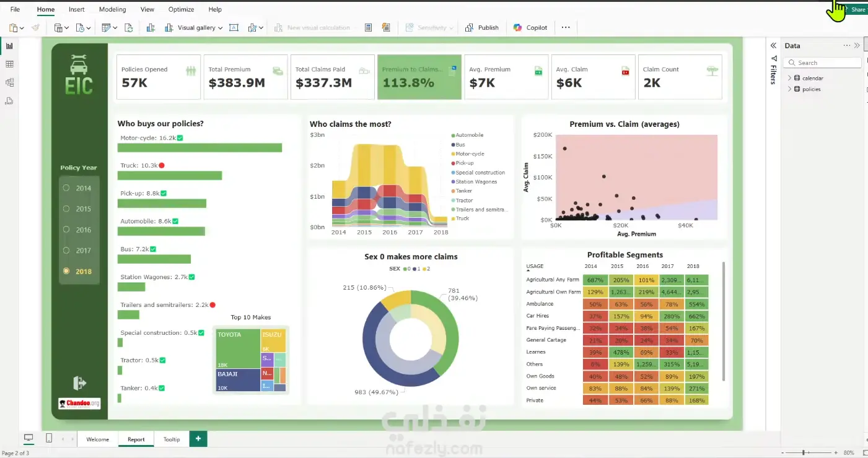868x458 pixels.
Task: Switch to Table view in left sidebar
Action: (x=9, y=64)
